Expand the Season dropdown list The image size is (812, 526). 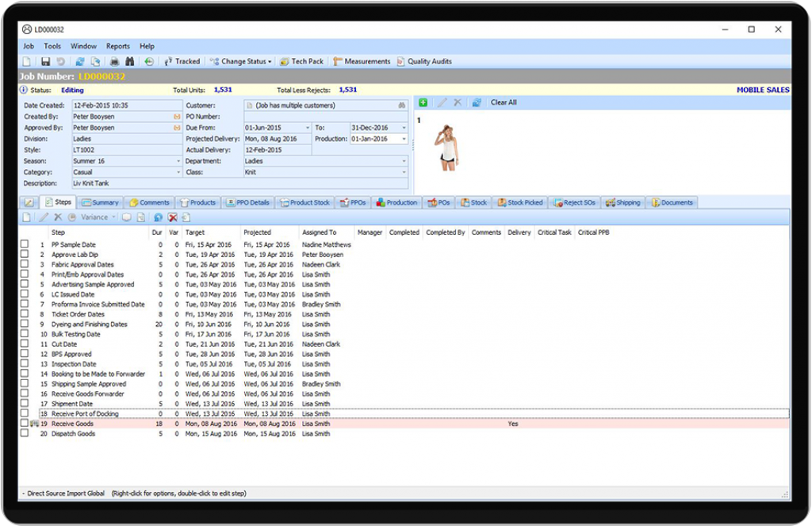point(178,160)
